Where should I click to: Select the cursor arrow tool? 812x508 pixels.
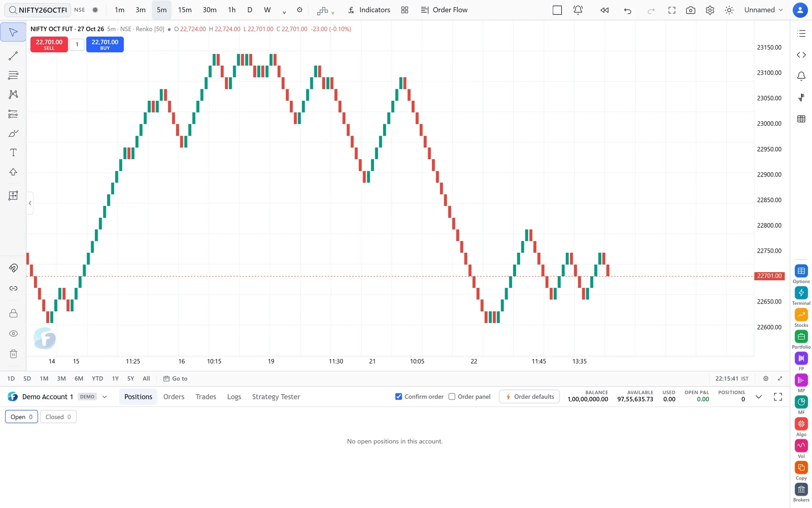click(x=13, y=33)
